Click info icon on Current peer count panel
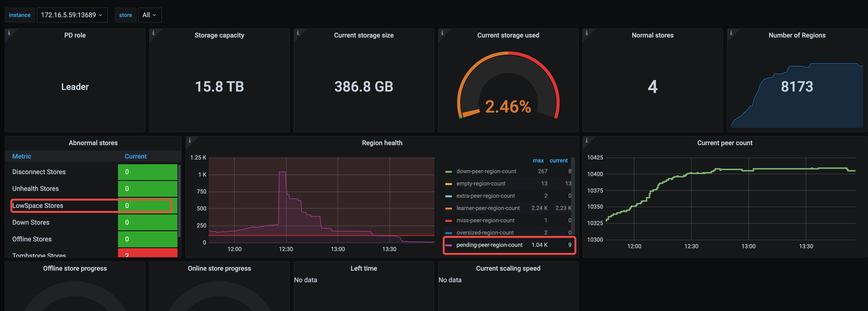The image size is (868, 311). coord(587,140)
